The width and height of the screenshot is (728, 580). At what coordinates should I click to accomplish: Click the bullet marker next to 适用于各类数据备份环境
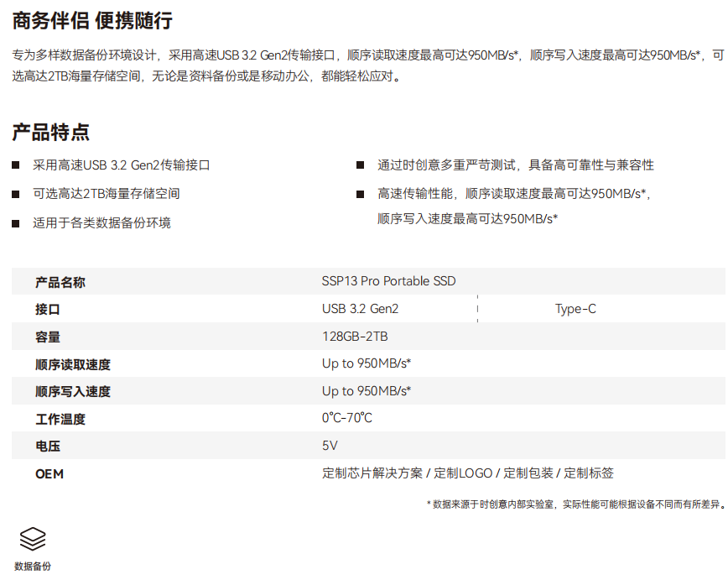13,223
